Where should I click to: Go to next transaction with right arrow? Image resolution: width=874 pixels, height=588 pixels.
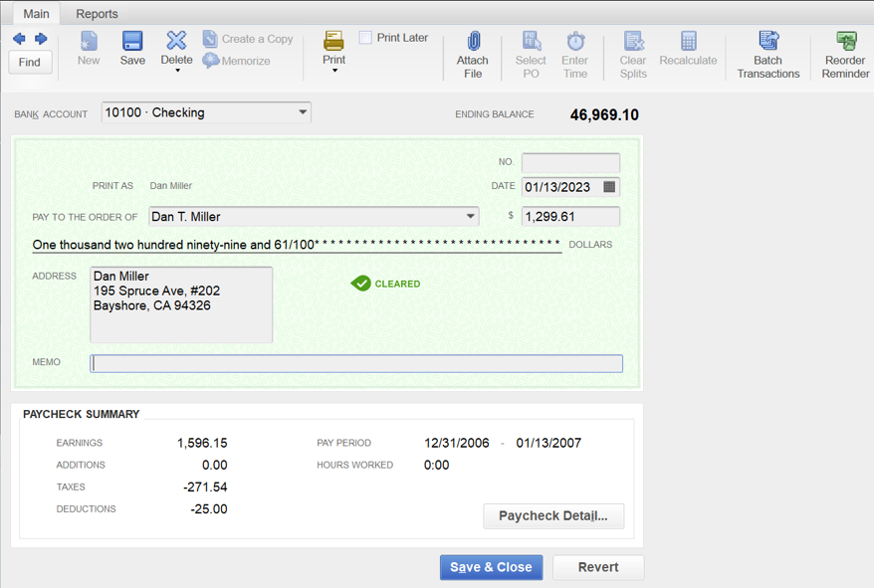coord(41,39)
